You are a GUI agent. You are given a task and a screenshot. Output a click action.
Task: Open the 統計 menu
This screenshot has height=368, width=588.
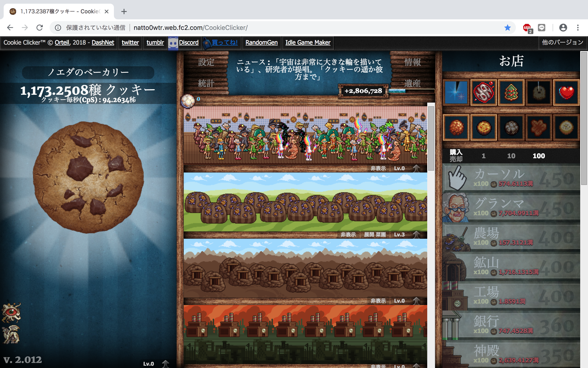[206, 83]
